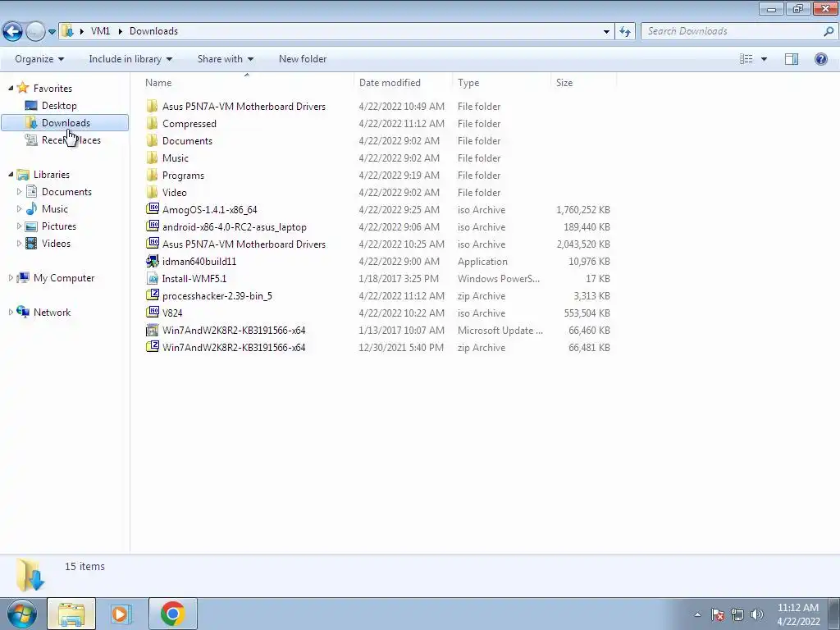Expand the Music library

tap(20, 208)
